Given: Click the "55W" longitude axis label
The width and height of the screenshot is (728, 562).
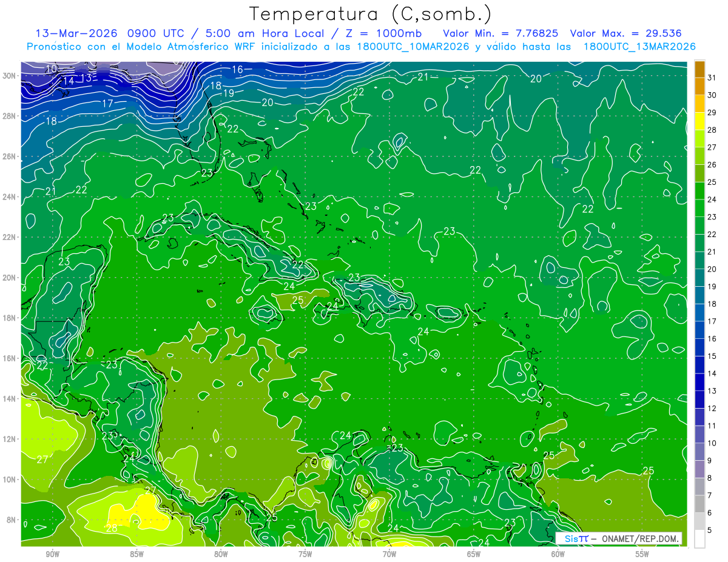Looking at the screenshot, I should pos(642,554).
